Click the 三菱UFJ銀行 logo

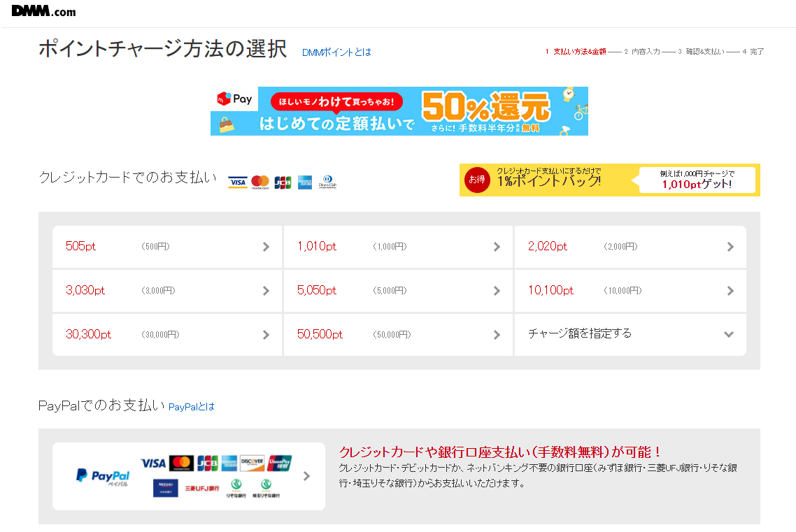[201, 489]
